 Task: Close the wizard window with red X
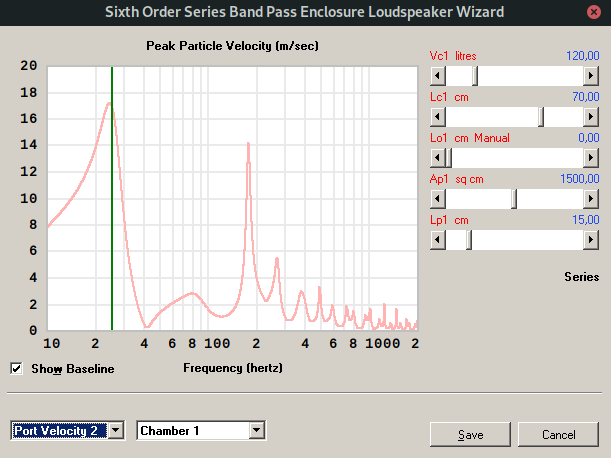click(x=593, y=12)
